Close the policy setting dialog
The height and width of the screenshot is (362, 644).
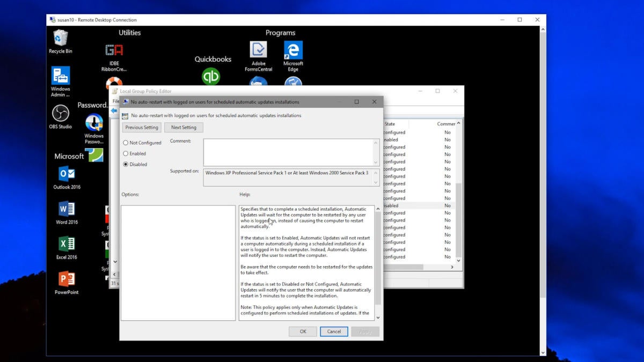[374, 102]
